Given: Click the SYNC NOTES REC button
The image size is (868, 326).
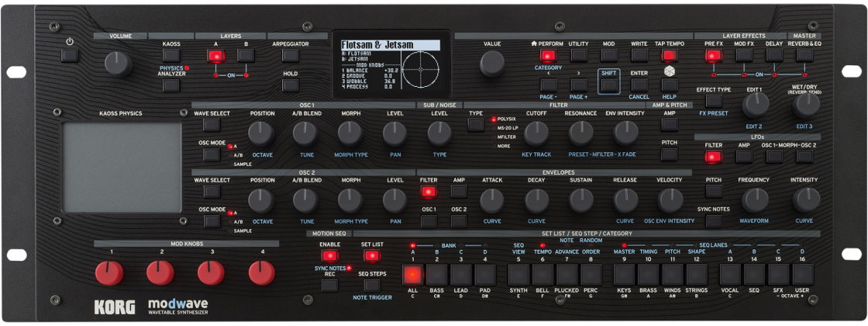Looking at the screenshot, I should (330, 285).
